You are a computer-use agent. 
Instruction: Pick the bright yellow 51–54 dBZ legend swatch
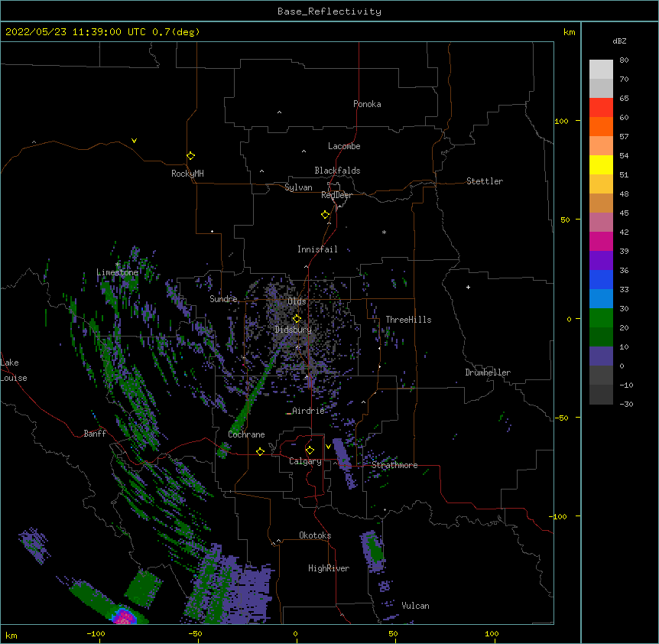(x=601, y=164)
